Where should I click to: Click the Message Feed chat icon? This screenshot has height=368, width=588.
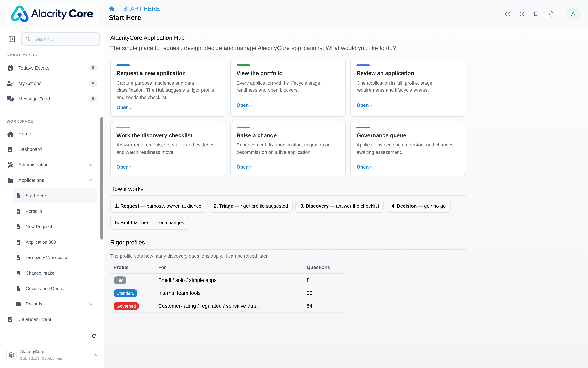click(x=10, y=99)
